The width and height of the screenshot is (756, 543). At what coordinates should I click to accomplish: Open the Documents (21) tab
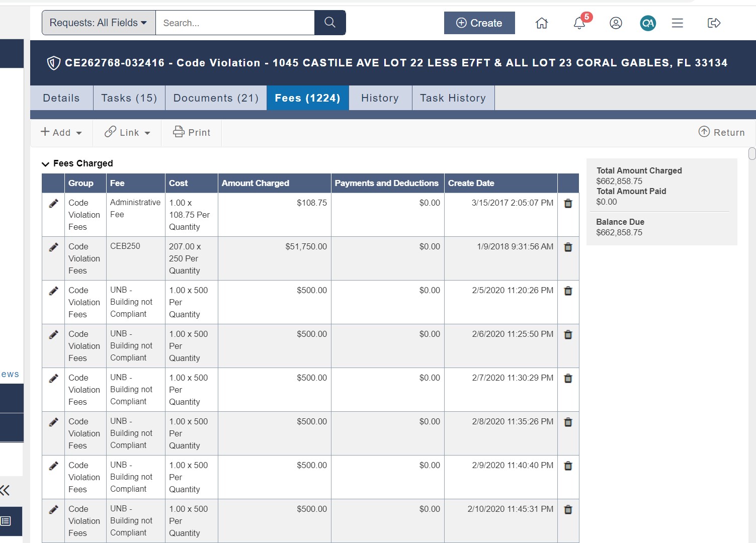(x=216, y=98)
